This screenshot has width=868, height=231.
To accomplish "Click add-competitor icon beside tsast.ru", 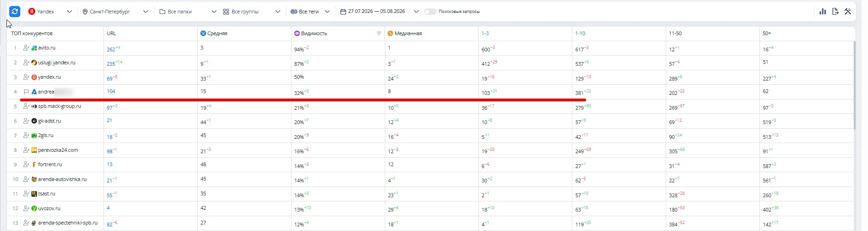I will coord(26,194).
